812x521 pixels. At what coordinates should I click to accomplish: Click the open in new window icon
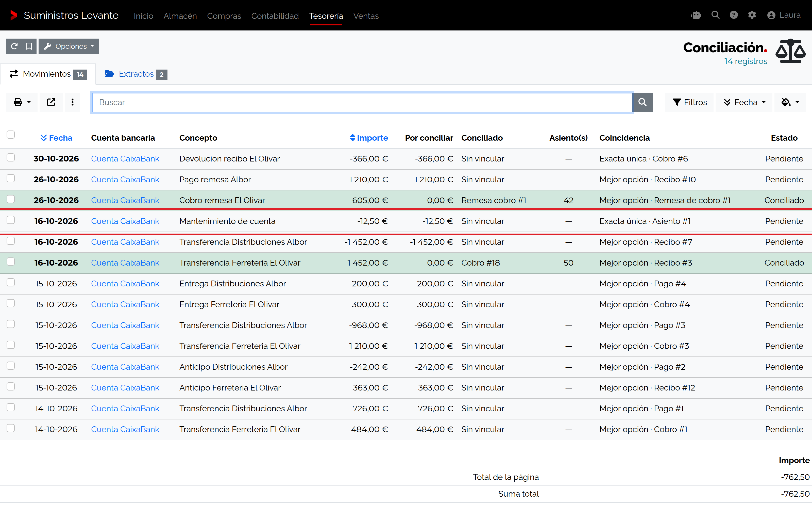click(x=51, y=102)
